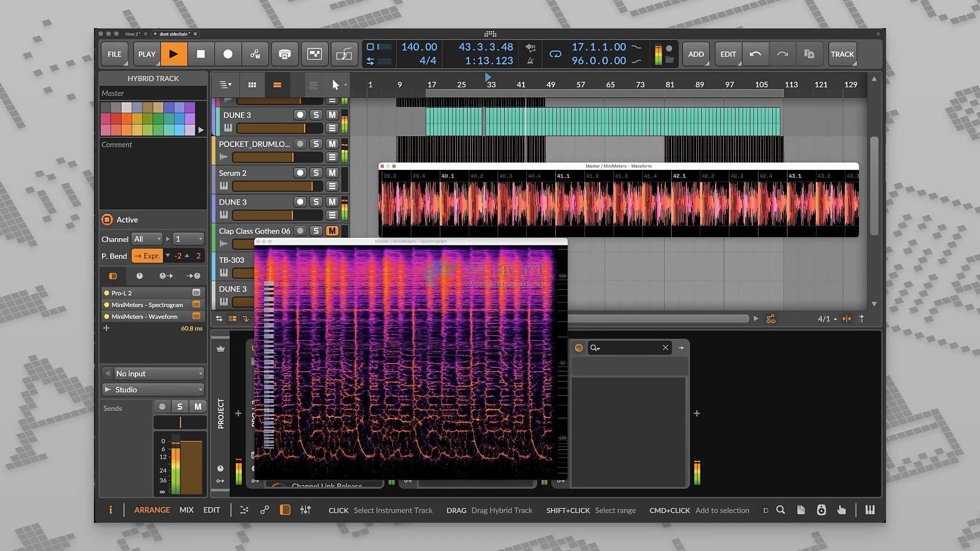This screenshot has height=551, width=980.
Task: Open the on-screen keyboard panel icon
Action: click(x=870, y=510)
